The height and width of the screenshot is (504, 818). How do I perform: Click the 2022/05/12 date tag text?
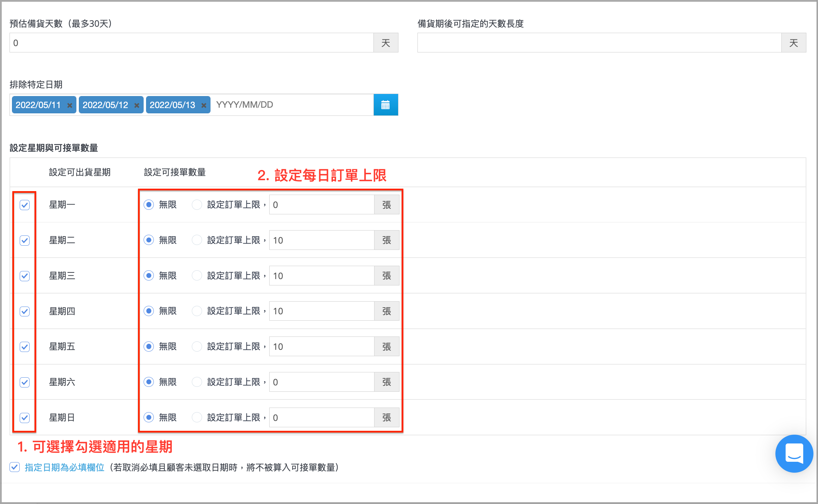(x=105, y=105)
